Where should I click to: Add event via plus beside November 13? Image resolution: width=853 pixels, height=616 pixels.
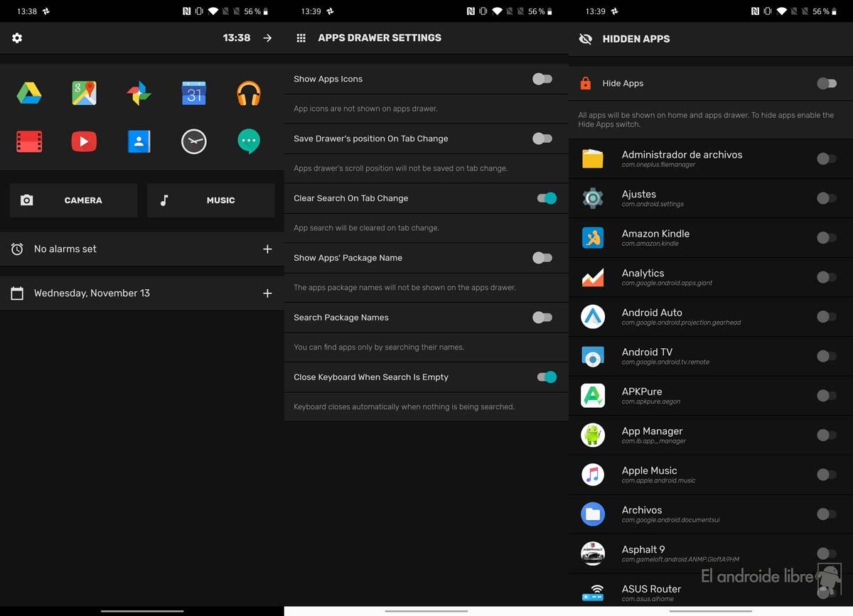(x=267, y=292)
